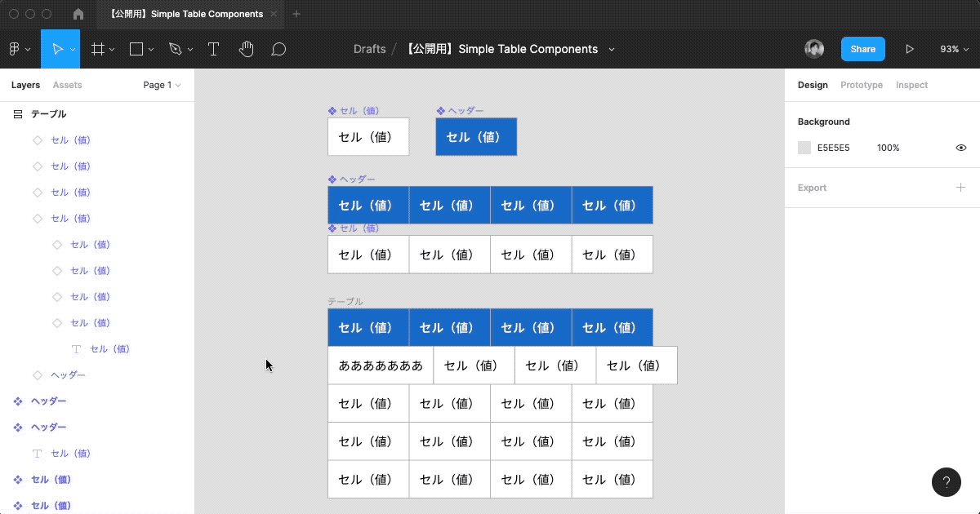980x514 pixels.
Task: Select the Rectangle shape tool
Action: click(x=136, y=49)
